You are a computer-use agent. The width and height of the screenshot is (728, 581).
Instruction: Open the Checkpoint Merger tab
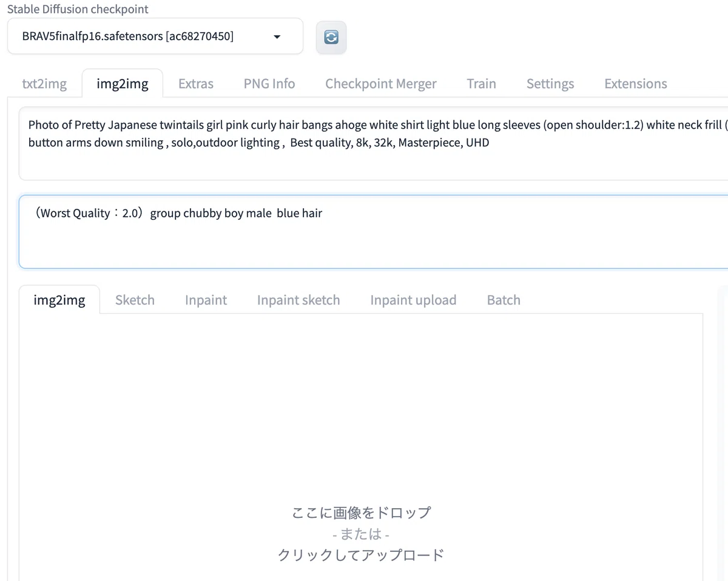[381, 84]
